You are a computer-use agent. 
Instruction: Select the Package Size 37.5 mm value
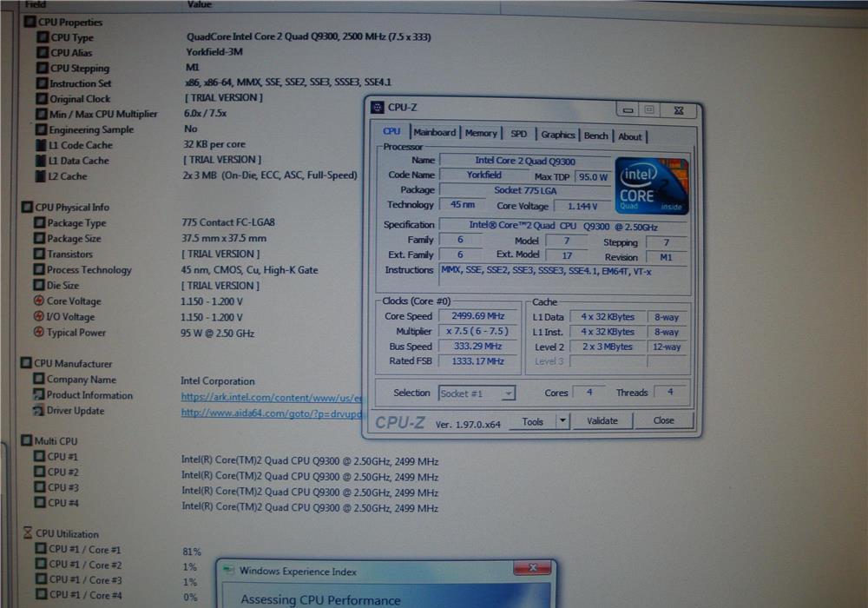[x=224, y=239]
